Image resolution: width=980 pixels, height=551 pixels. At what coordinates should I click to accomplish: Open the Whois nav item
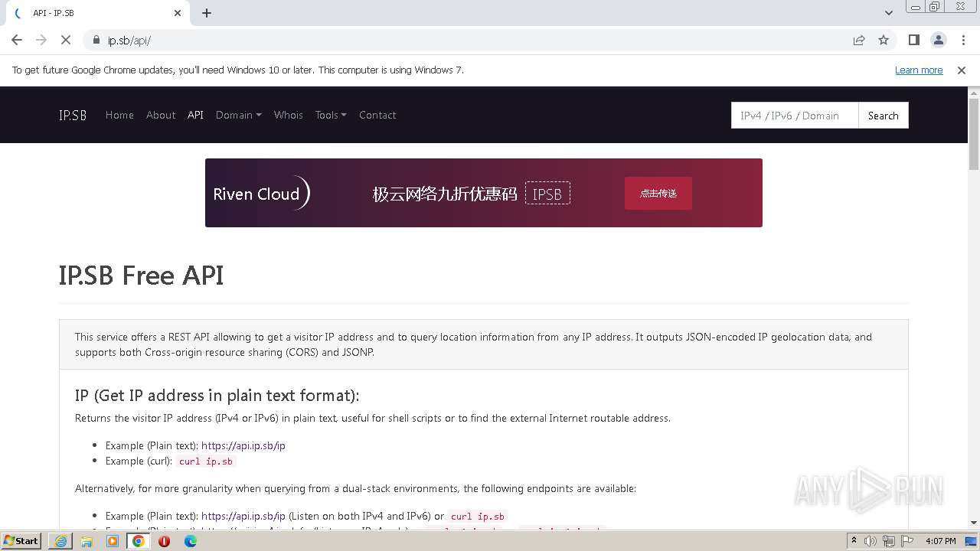(x=289, y=115)
